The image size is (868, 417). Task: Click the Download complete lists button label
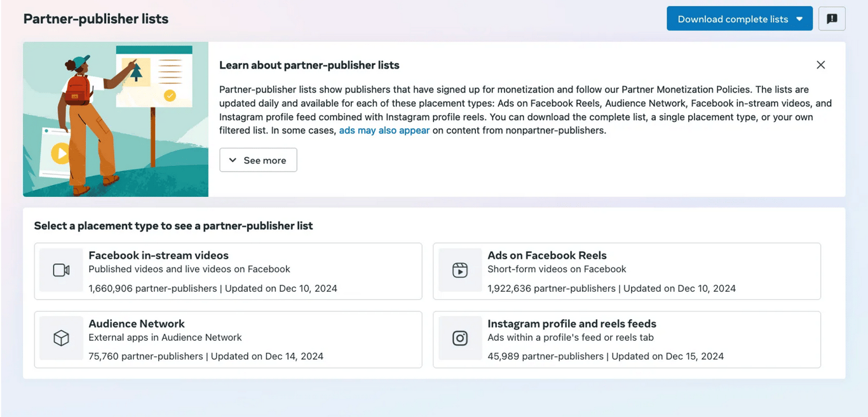tap(733, 19)
